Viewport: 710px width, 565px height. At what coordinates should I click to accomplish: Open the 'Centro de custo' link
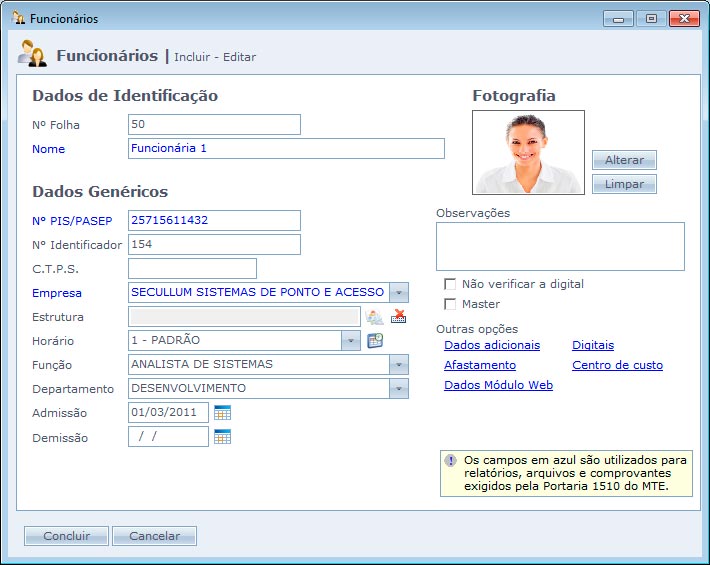pyautogui.click(x=617, y=365)
